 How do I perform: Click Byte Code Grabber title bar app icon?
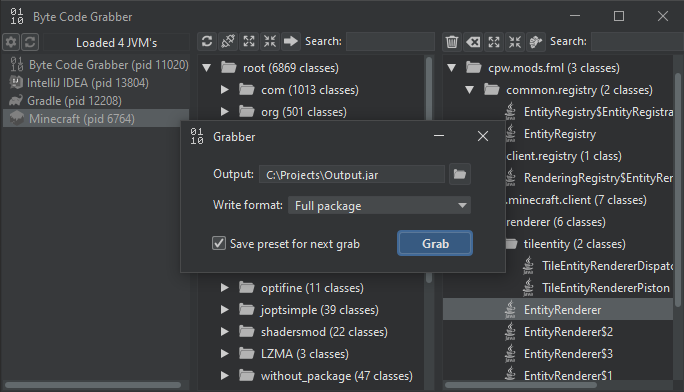tap(17, 17)
